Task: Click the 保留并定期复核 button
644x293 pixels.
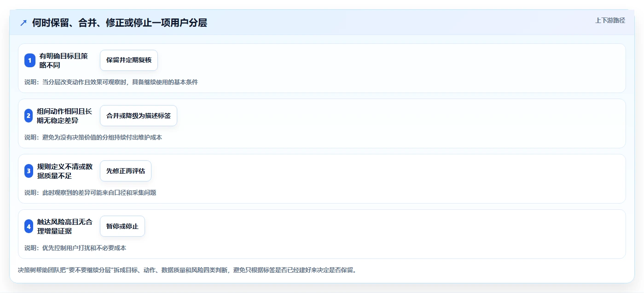Action: click(129, 60)
